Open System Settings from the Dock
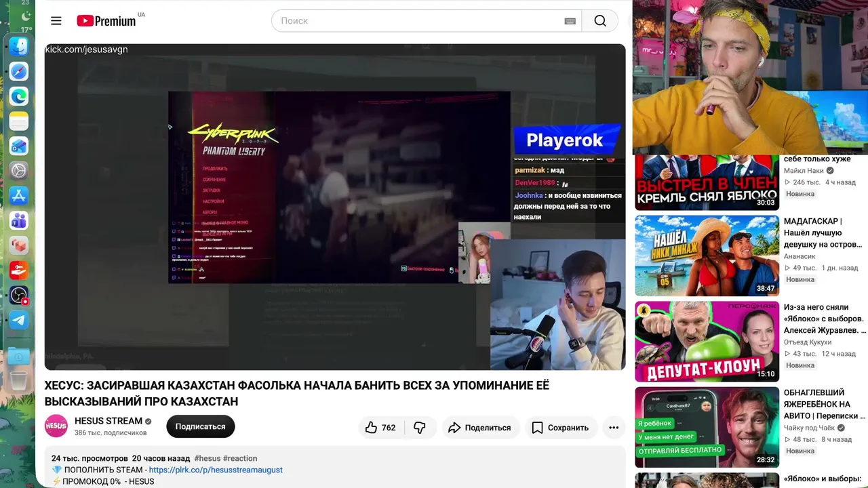868x488 pixels. point(19,171)
